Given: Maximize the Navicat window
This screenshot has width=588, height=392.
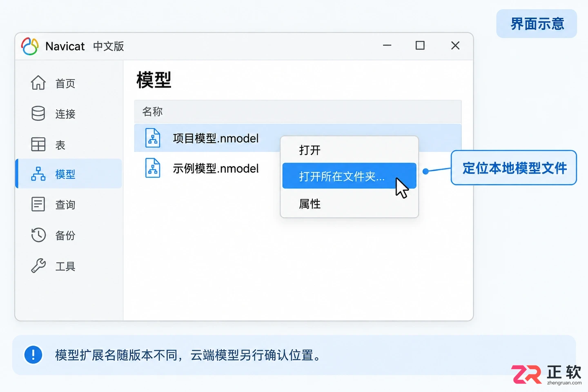Looking at the screenshot, I should 420,45.
